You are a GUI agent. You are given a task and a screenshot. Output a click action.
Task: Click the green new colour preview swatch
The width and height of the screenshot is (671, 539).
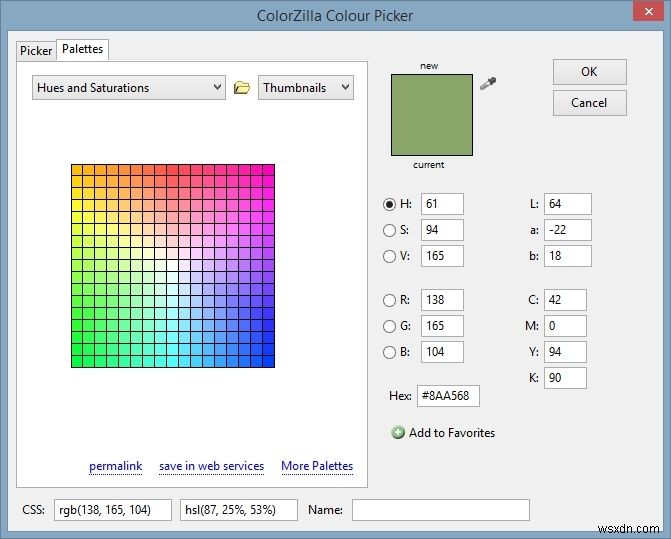433,115
